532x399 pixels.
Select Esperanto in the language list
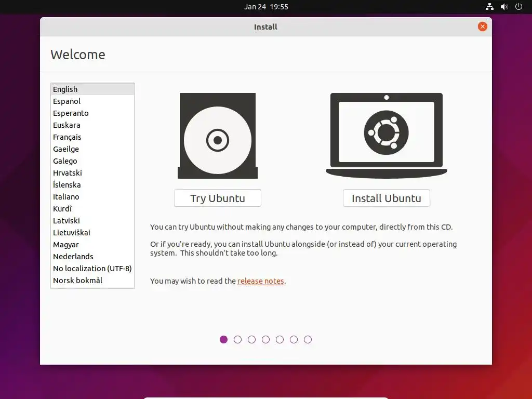pyautogui.click(x=92, y=113)
